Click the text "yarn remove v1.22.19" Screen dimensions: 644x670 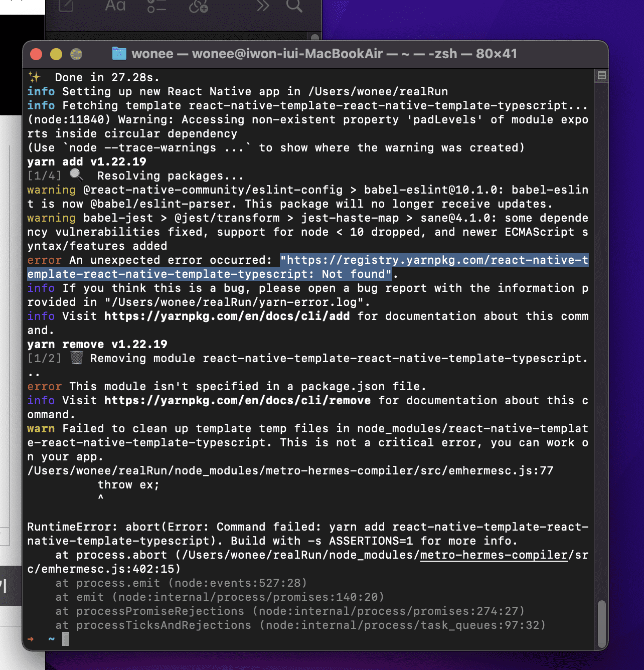pyautogui.click(x=97, y=345)
